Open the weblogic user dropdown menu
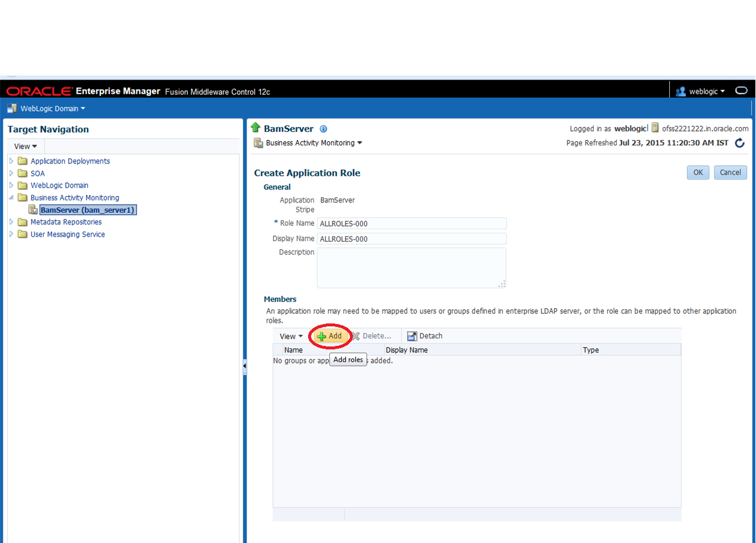The width and height of the screenshot is (756, 543). pos(707,91)
